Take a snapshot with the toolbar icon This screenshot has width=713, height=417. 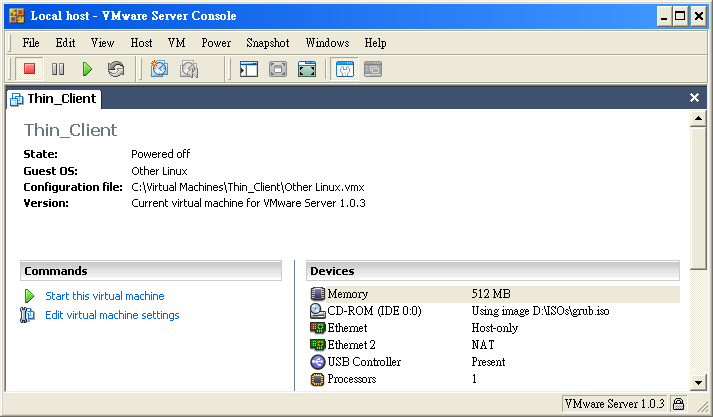coord(159,69)
